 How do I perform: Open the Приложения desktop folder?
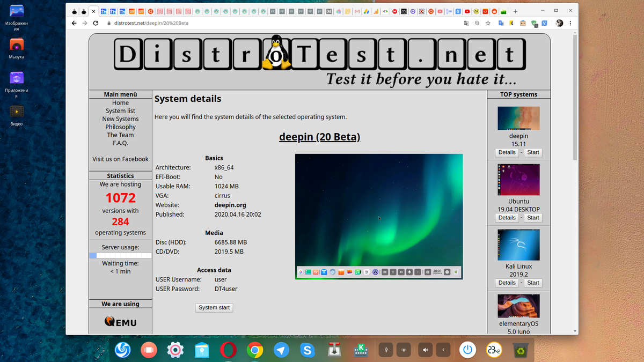17,84
